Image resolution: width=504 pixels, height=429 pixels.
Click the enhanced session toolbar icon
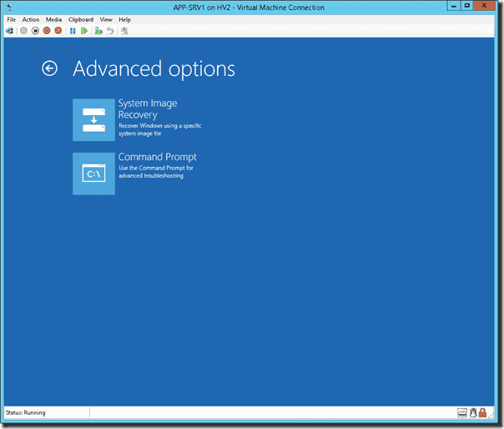(124, 31)
